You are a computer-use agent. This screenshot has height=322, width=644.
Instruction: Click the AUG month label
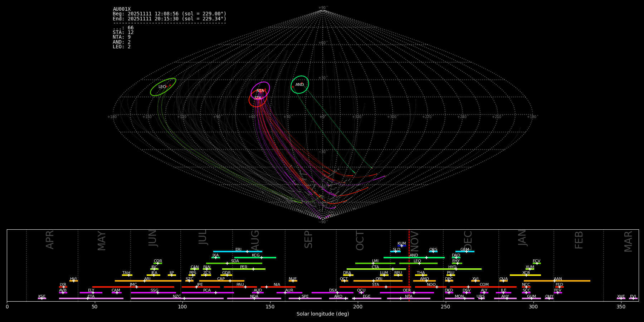(255, 240)
